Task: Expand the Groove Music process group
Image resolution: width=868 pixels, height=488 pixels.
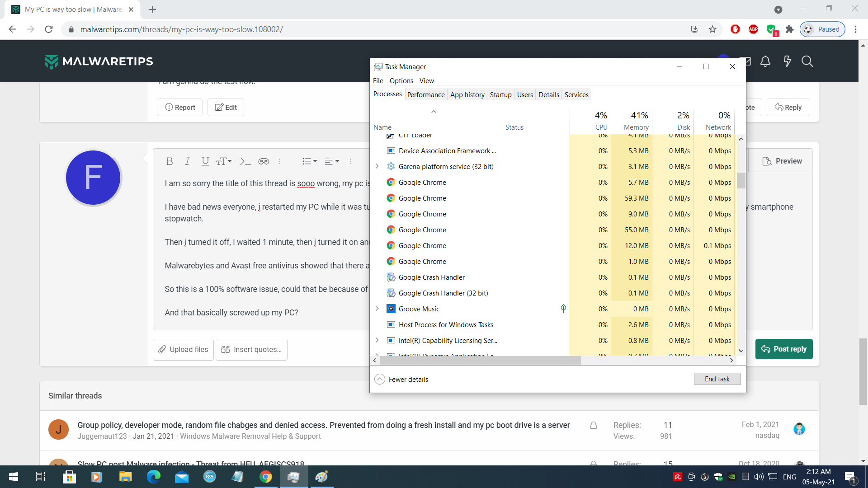Action: (x=377, y=309)
